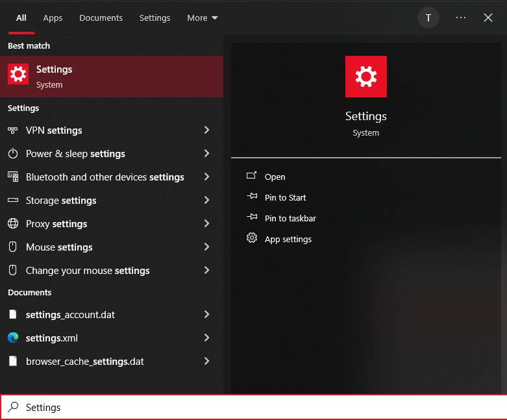Click the T user account avatar

(x=428, y=18)
